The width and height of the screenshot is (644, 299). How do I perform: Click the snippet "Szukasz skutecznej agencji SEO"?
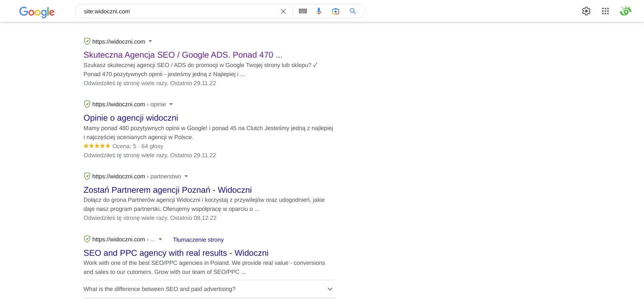(x=201, y=69)
